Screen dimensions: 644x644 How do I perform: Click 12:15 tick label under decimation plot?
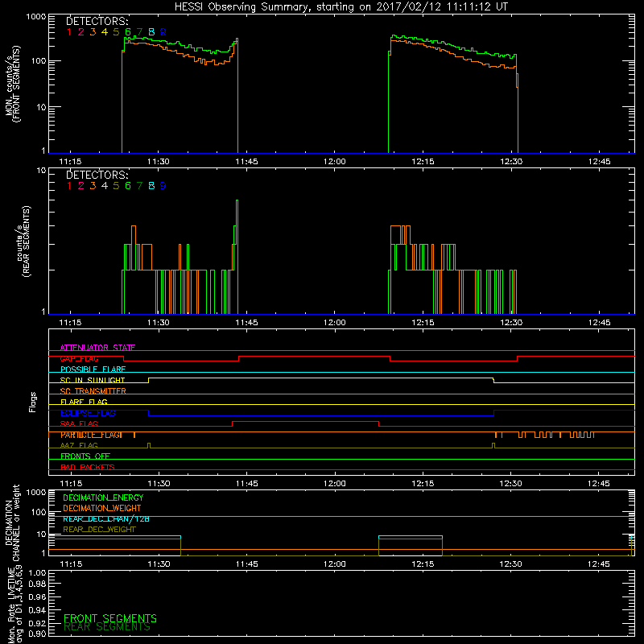pyautogui.click(x=423, y=564)
